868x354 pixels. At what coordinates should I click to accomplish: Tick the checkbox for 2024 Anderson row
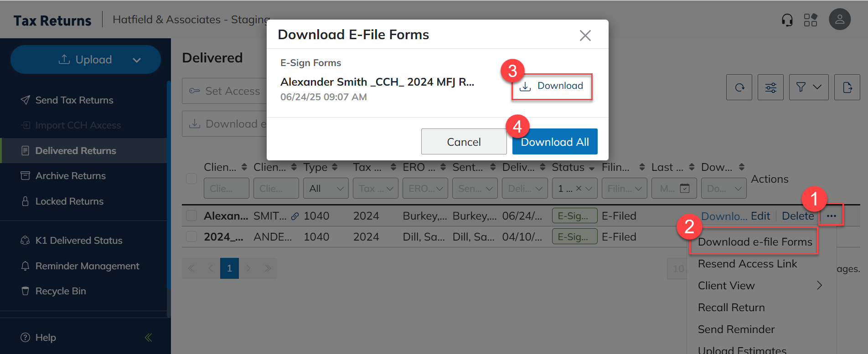click(x=191, y=237)
